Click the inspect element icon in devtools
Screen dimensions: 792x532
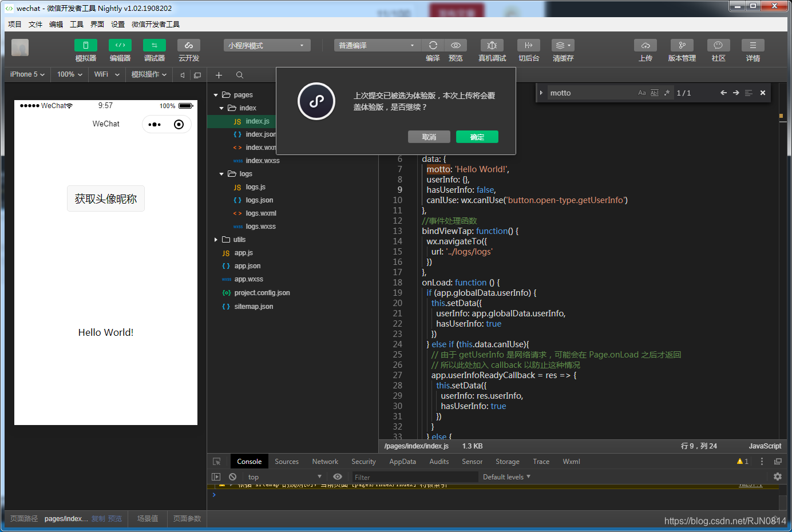[217, 462]
